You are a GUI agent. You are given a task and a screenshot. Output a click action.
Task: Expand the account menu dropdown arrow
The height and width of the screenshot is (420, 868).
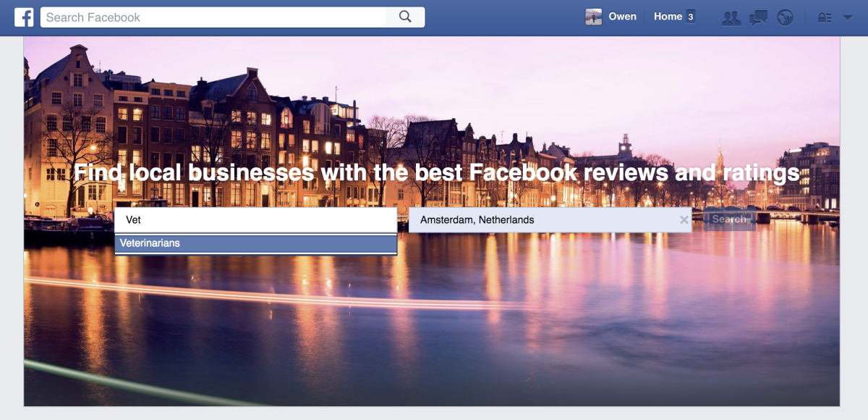coord(848,17)
